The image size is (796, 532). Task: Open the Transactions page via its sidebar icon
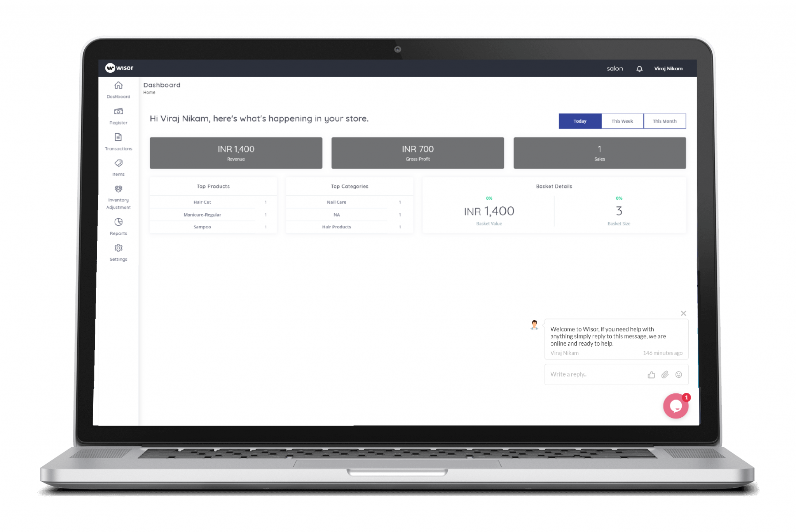[118, 140]
